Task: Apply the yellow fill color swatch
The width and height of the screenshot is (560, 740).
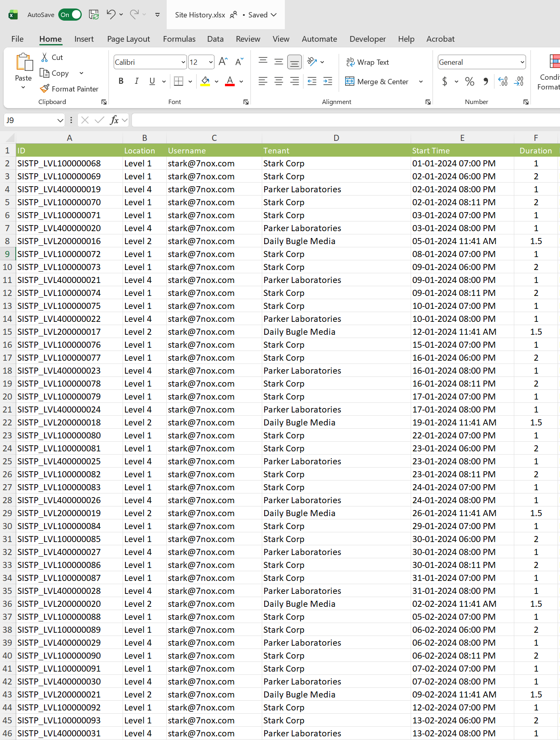Action: (x=206, y=81)
